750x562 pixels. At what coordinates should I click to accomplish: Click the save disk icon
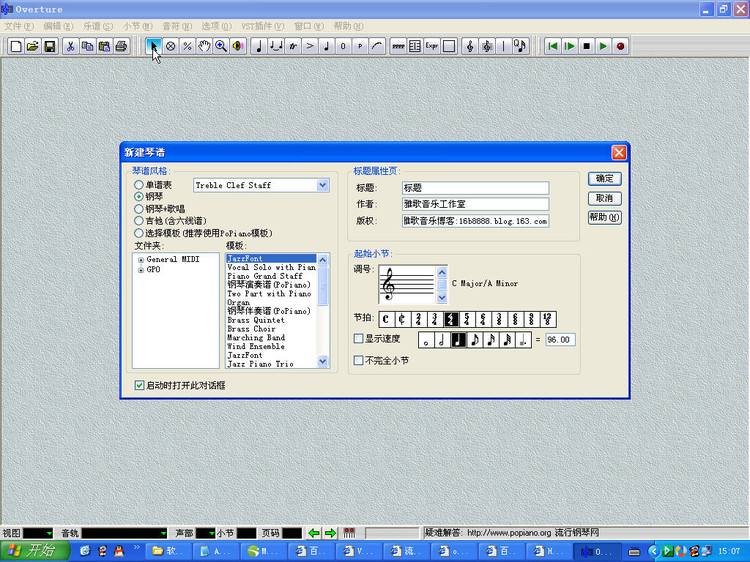click(x=49, y=46)
